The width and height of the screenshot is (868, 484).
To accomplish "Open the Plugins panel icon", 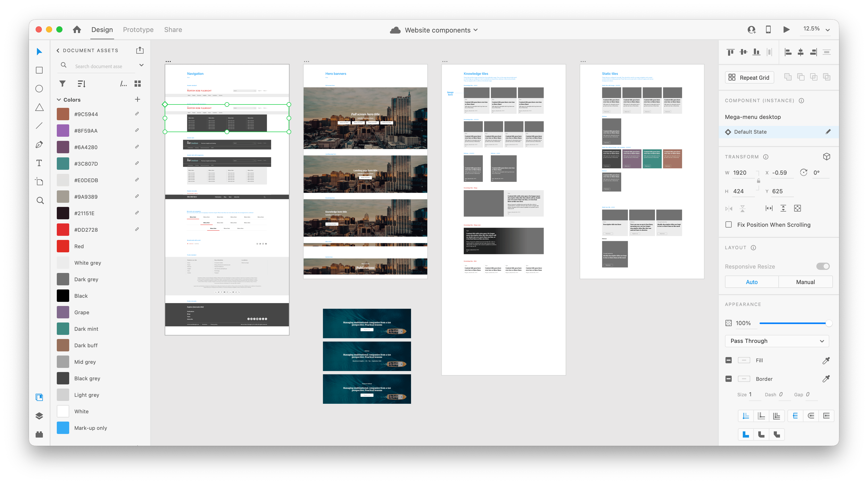I will point(39,434).
